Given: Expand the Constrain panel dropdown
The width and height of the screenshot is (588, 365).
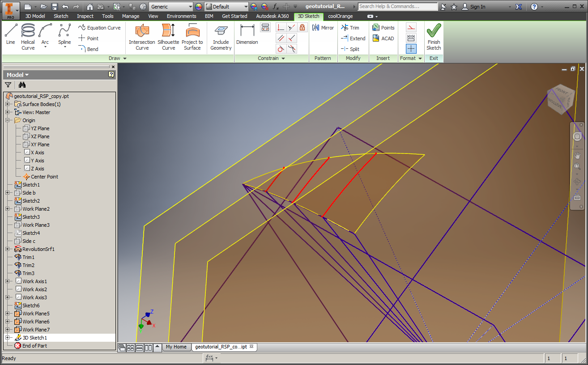Looking at the screenshot, I should tap(271, 58).
